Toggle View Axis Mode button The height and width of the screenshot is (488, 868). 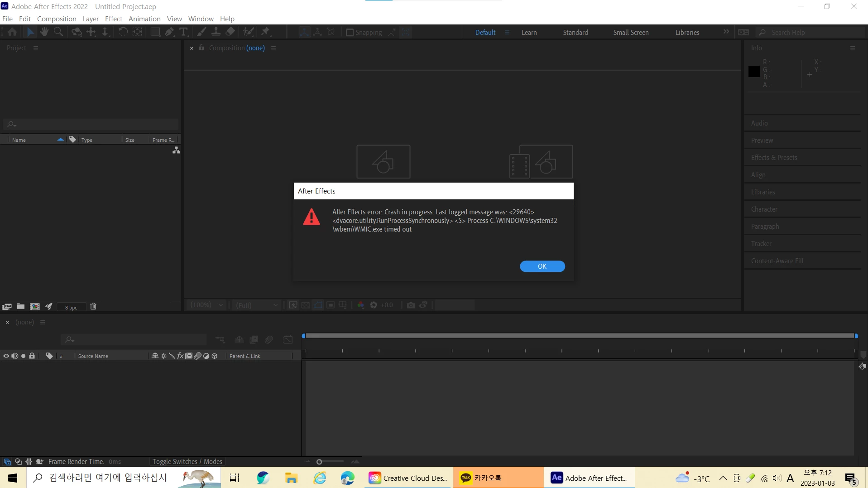click(331, 32)
